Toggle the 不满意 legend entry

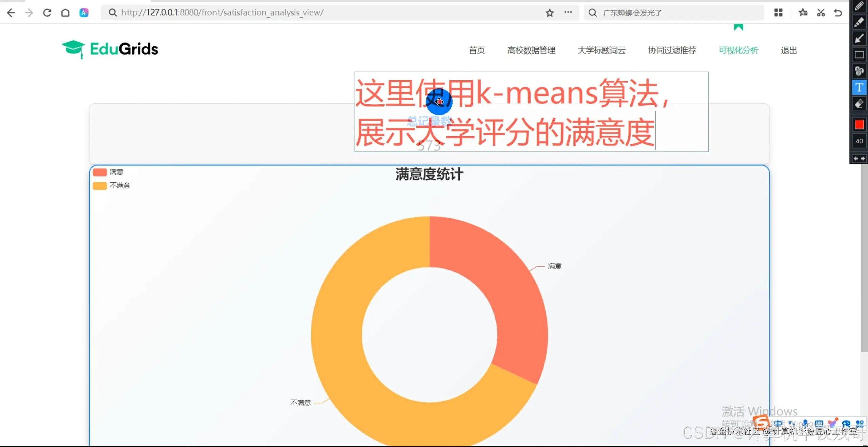coord(112,186)
